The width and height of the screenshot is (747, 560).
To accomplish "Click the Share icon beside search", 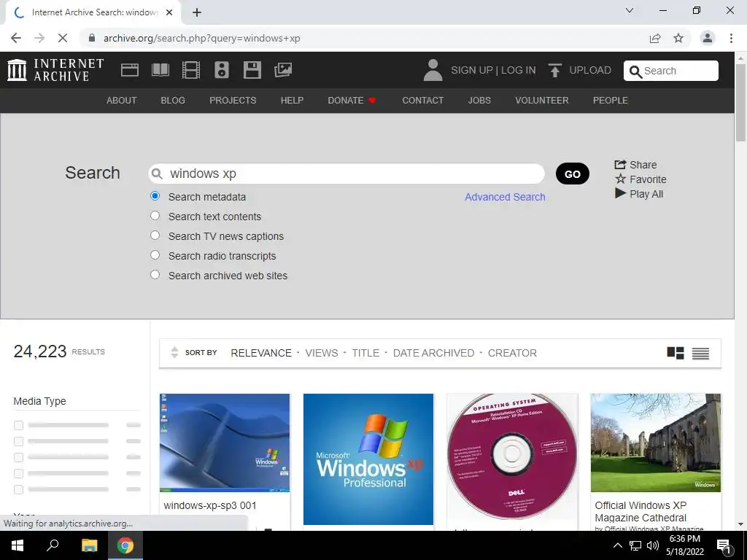I will coord(620,164).
